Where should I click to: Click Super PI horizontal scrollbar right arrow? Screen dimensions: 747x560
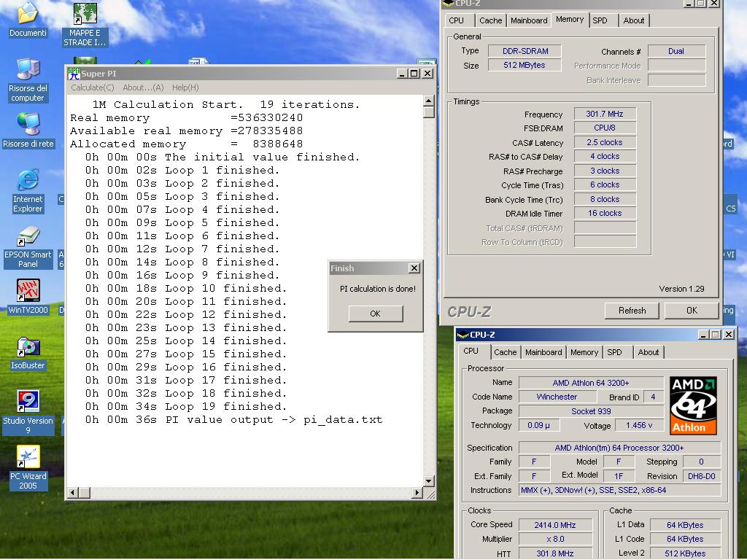[417, 492]
